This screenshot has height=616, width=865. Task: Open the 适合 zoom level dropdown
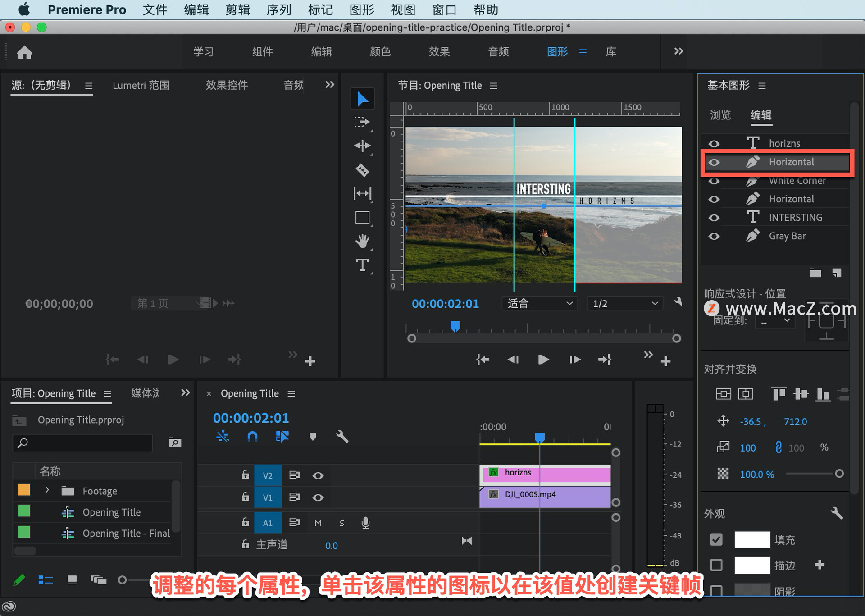(x=539, y=304)
